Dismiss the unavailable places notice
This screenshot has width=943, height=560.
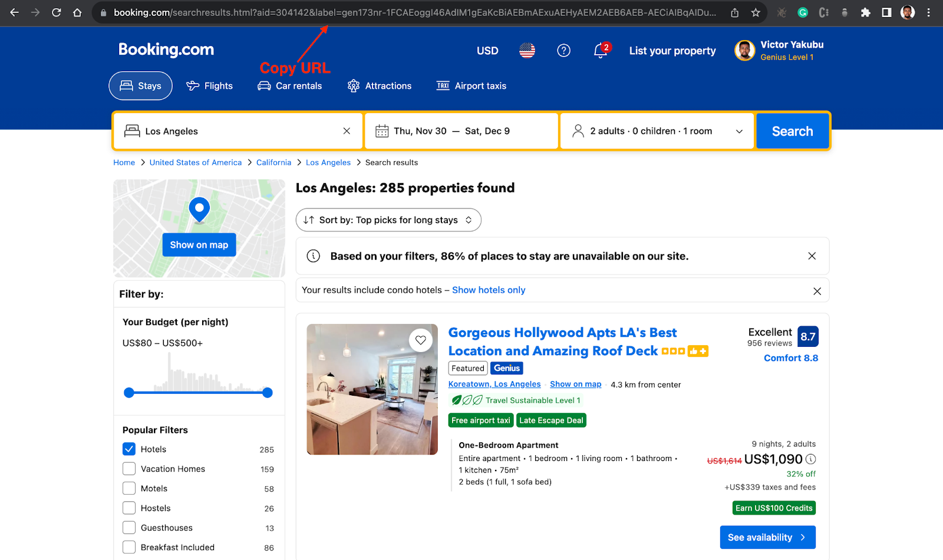pos(812,256)
